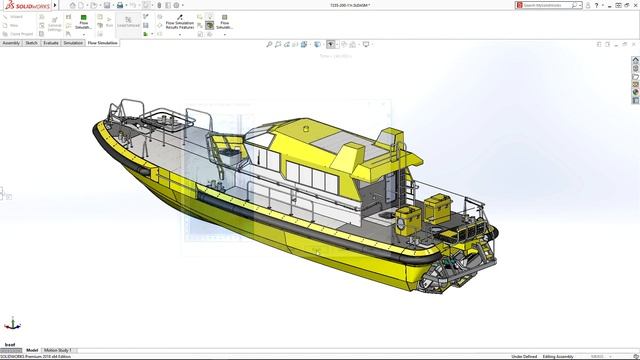
Task: Click the highlighted results display icon
Action: [x=209, y=25]
